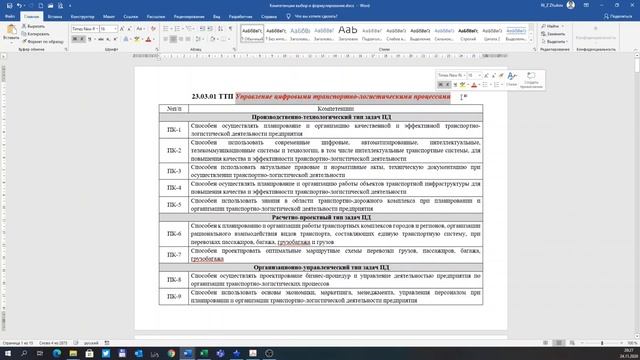Click the yellow Text Highlight Color button in ribbon
The height and width of the screenshot is (360, 640).
pos(137,39)
